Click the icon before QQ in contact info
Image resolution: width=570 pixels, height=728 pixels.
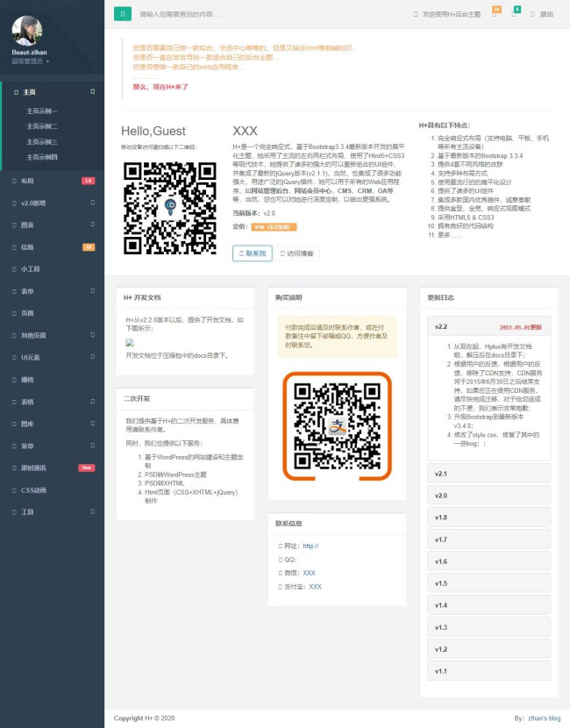coord(280,560)
